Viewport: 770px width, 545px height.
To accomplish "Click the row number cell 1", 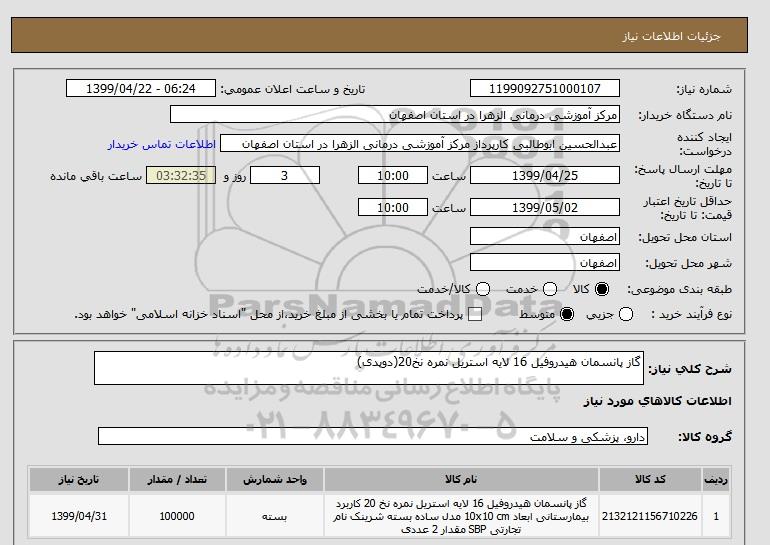I will [x=716, y=516].
